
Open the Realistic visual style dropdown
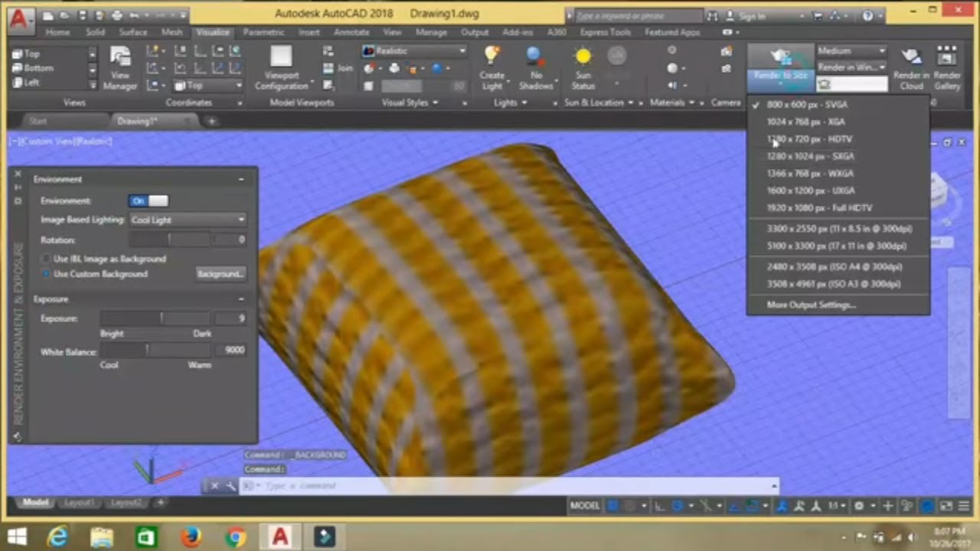(x=413, y=51)
